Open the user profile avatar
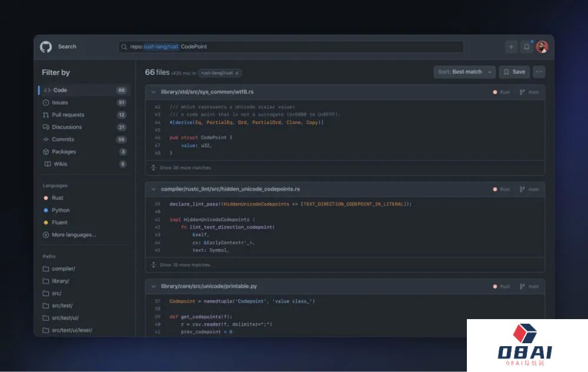Image resolution: width=588 pixels, height=372 pixels. click(542, 47)
